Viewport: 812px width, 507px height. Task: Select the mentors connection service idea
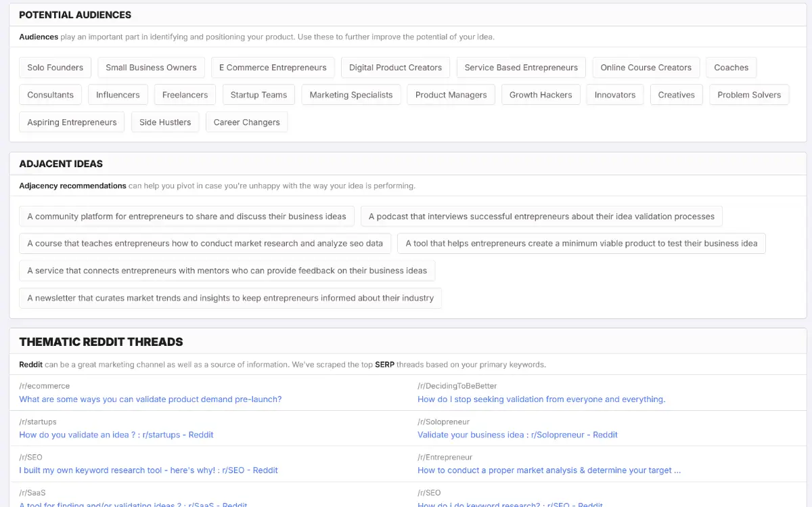[227, 271]
